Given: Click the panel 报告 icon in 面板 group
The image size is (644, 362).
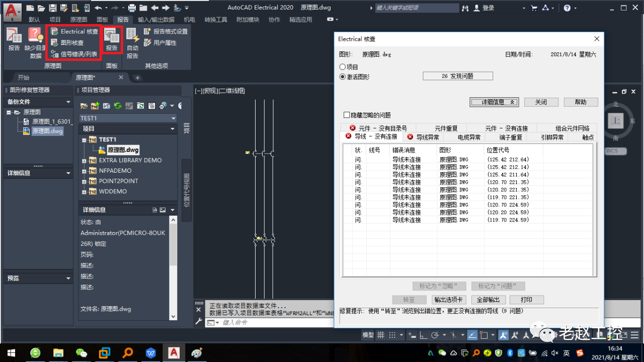Looking at the screenshot, I should click(112, 39).
